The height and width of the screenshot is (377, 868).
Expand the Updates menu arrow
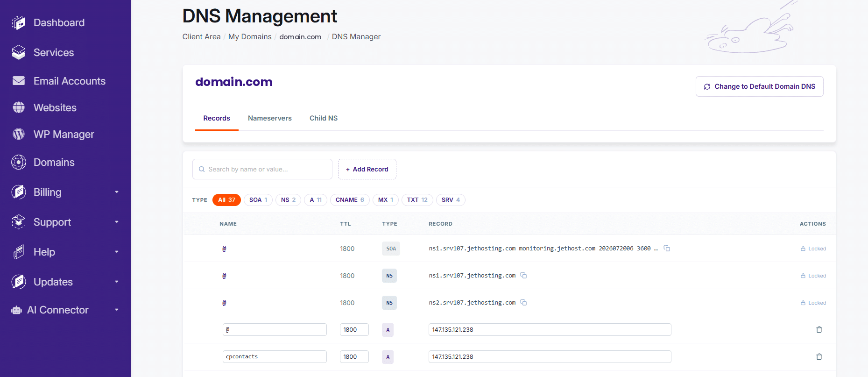[117, 282]
